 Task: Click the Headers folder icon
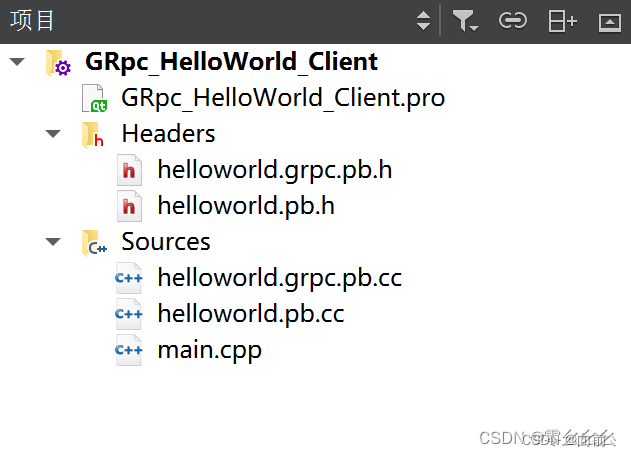pos(93,135)
